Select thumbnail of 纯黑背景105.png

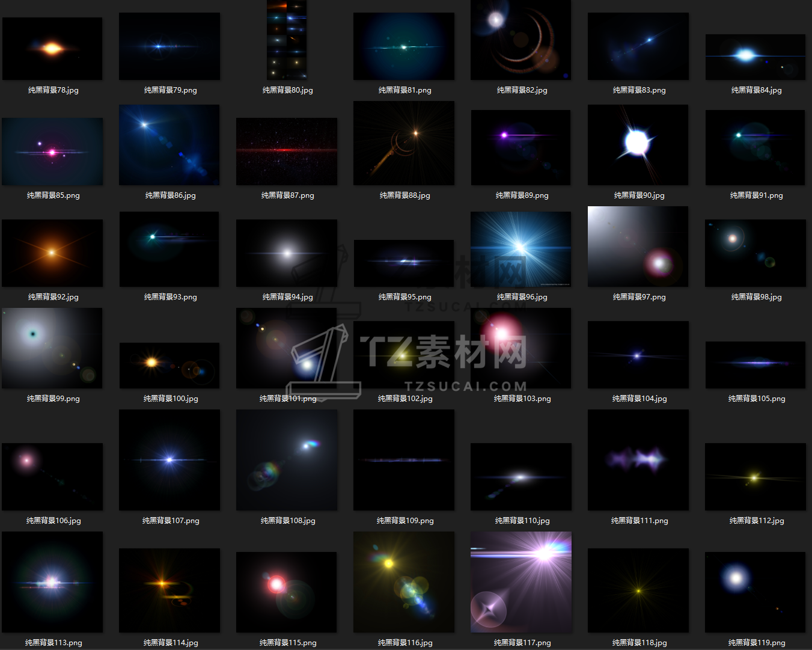click(x=756, y=365)
